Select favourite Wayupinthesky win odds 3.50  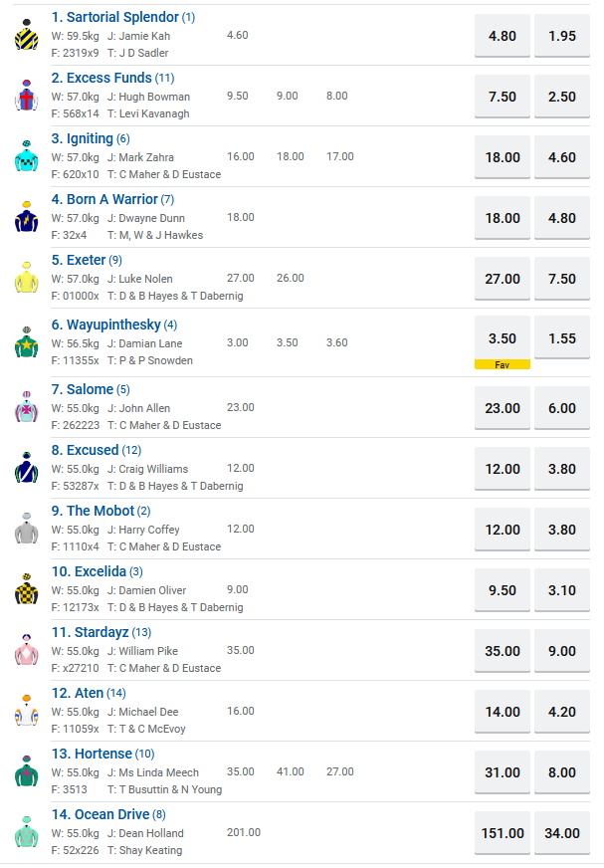[503, 338]
